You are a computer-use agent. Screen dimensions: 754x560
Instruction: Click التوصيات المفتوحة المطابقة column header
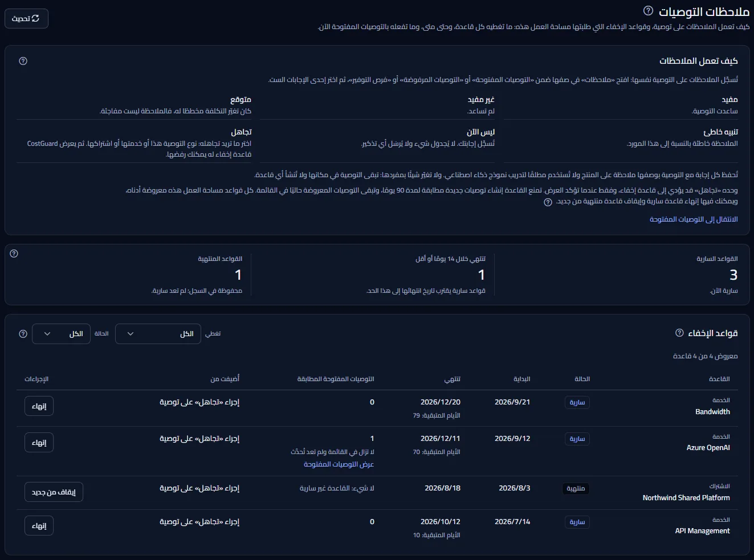pos(336,379)
